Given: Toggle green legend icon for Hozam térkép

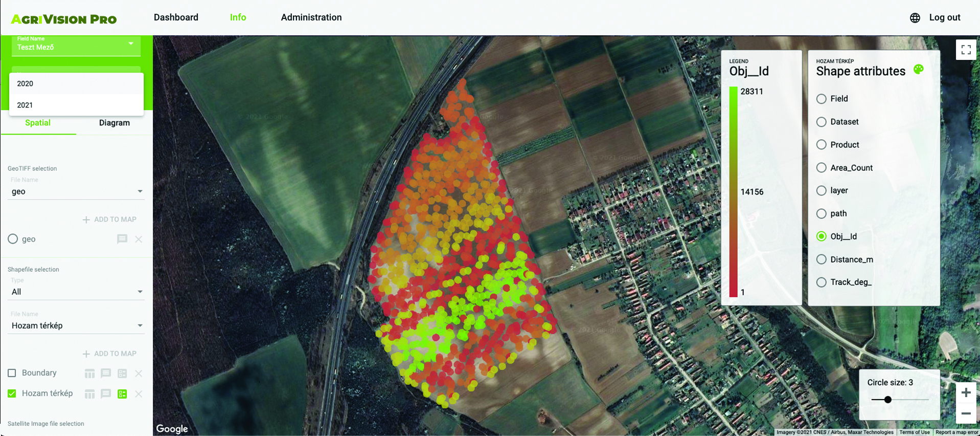Looking at the screenshot, I should [x=122, y=394].
